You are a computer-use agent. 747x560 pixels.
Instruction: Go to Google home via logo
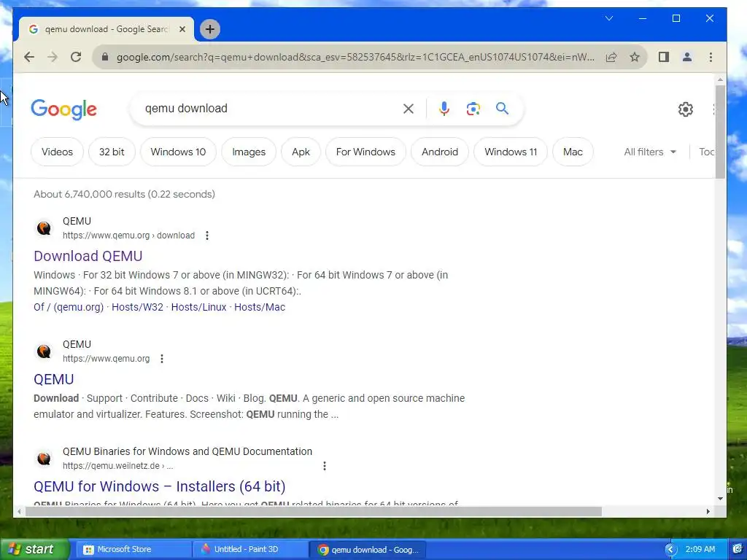pos(64,109)
